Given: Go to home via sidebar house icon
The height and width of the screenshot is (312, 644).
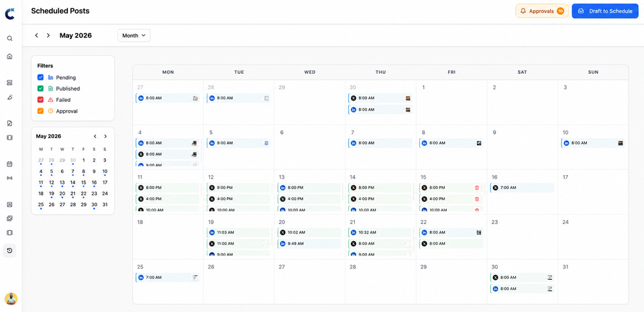Looking at the screenshot, I should (9, 56).
